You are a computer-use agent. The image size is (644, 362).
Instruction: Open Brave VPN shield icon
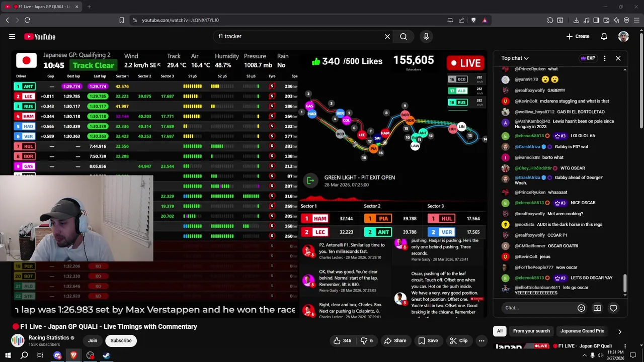[x=626, y=20]
